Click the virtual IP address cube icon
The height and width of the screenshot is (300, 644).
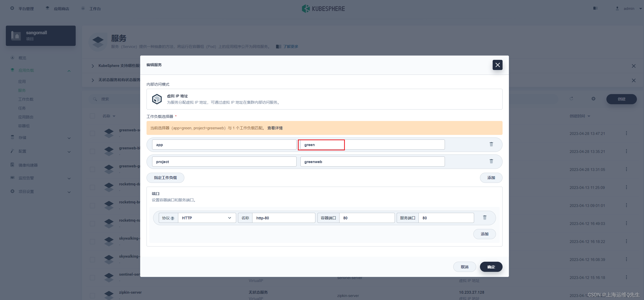pyautogui.click(x=157, y=99)
